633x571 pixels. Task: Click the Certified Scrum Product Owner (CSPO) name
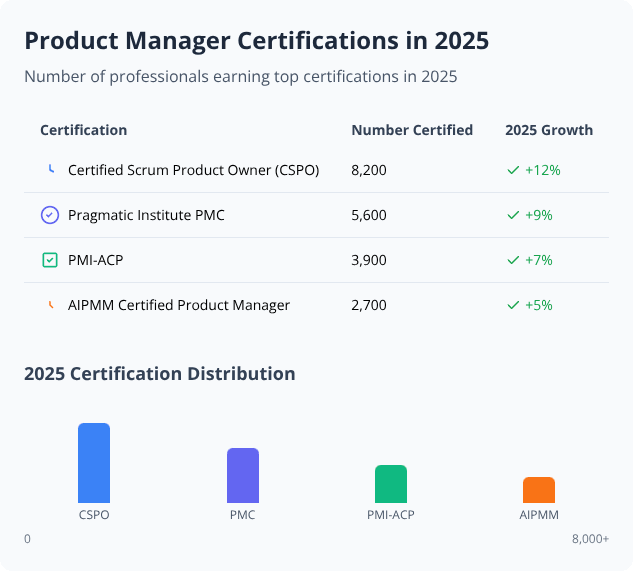coord(193,170)
